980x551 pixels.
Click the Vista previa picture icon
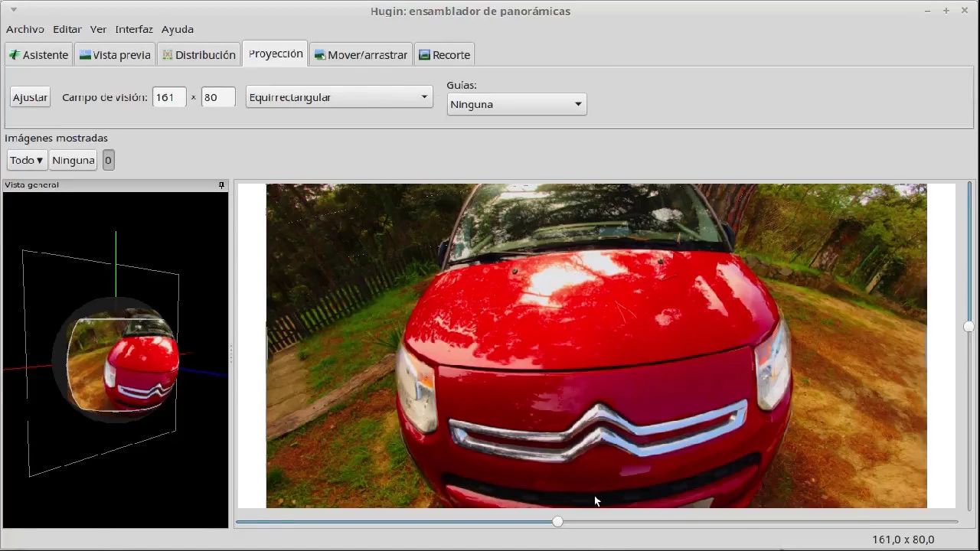pyautogui.click(x=85, y=55)
